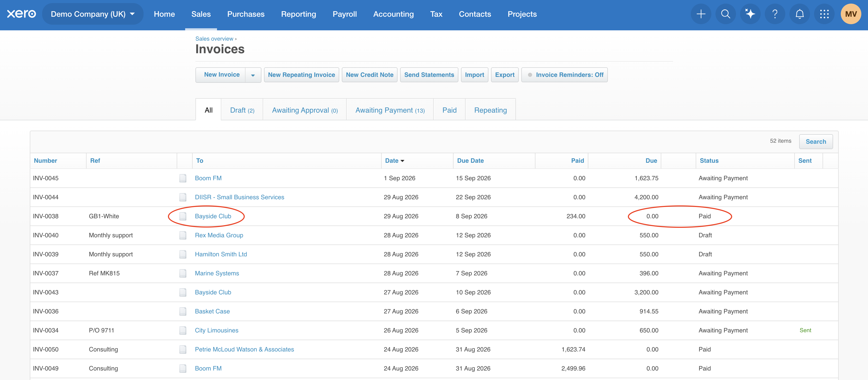
Task: Switch to the Repeating tab
Action: 490,110
